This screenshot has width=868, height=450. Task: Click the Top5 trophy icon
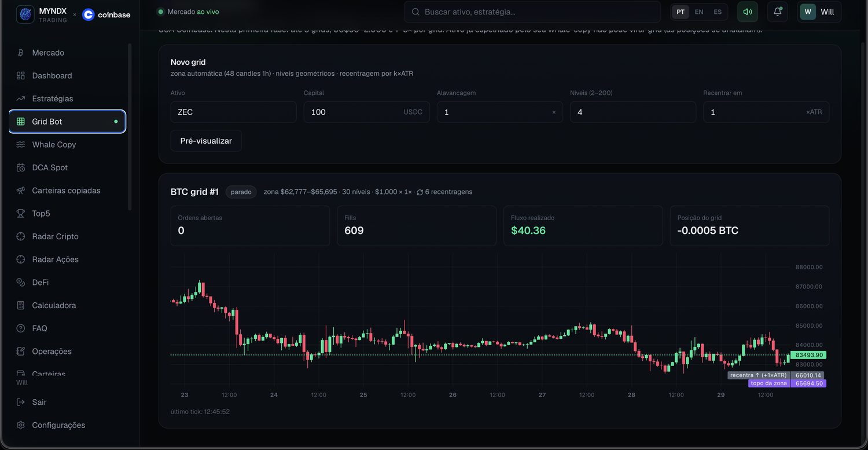21,214
